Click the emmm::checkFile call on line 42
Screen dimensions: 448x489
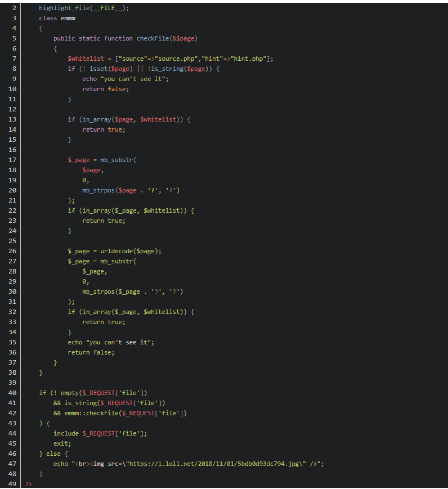tap(126, 413)
